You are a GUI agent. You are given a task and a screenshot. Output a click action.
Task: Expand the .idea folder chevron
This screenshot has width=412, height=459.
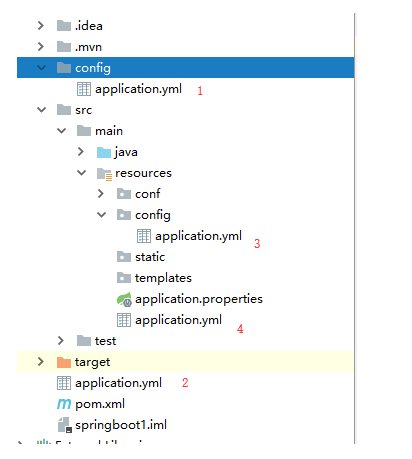point(41,26)
